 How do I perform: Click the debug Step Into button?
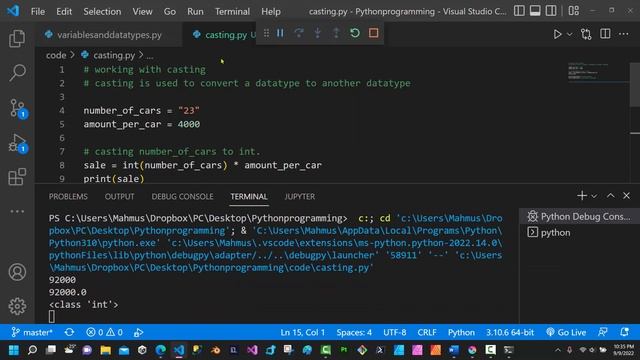tap(318, 33)
